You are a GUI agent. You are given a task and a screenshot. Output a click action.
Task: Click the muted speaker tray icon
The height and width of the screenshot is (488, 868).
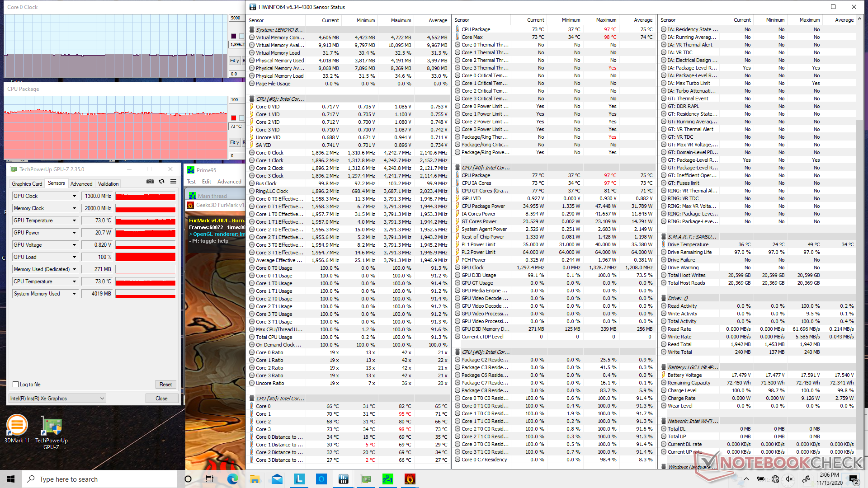(x=789, y=479)
